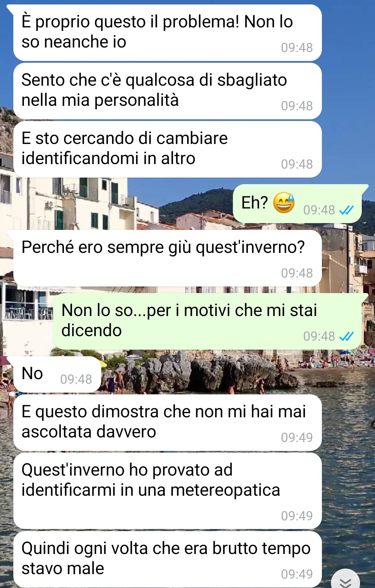Tap message 'Quest'inverno ho provato ad identificarmi'

pyautogui.click(x=167, y=491)
